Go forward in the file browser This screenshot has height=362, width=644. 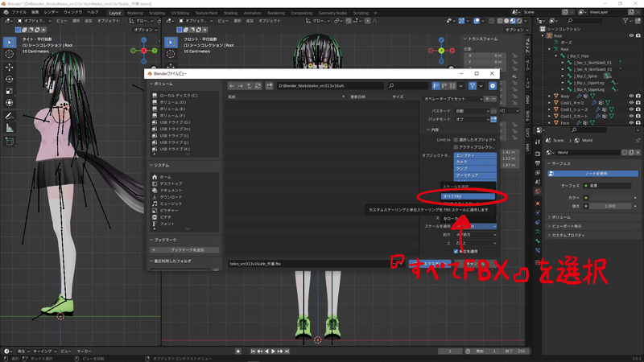pyautogui.click(x=241, y=86)
